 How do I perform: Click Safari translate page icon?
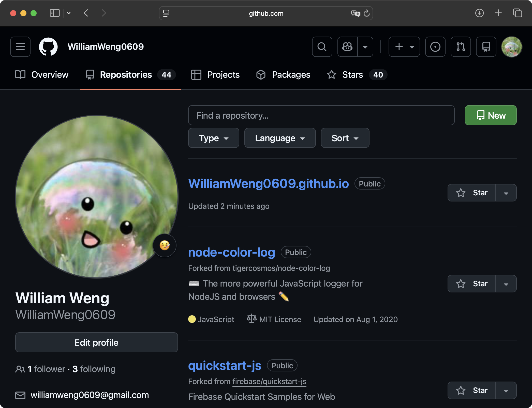click(355, 13)
